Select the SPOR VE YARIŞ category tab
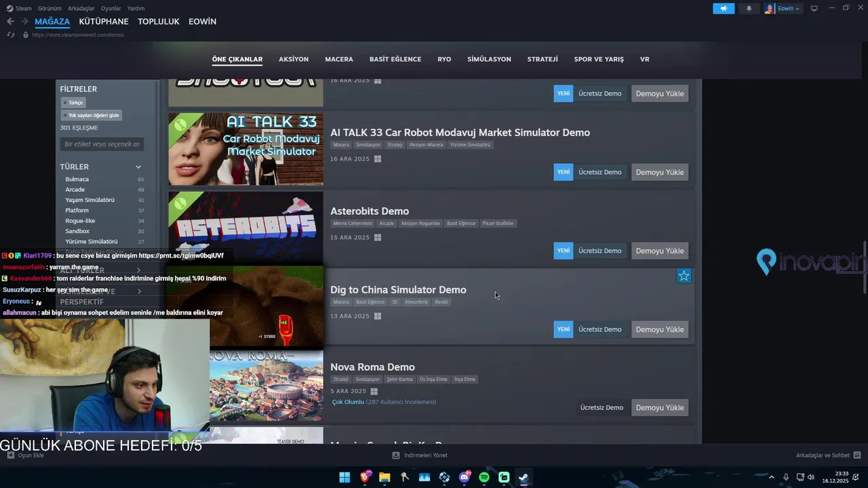 point(599,59)
